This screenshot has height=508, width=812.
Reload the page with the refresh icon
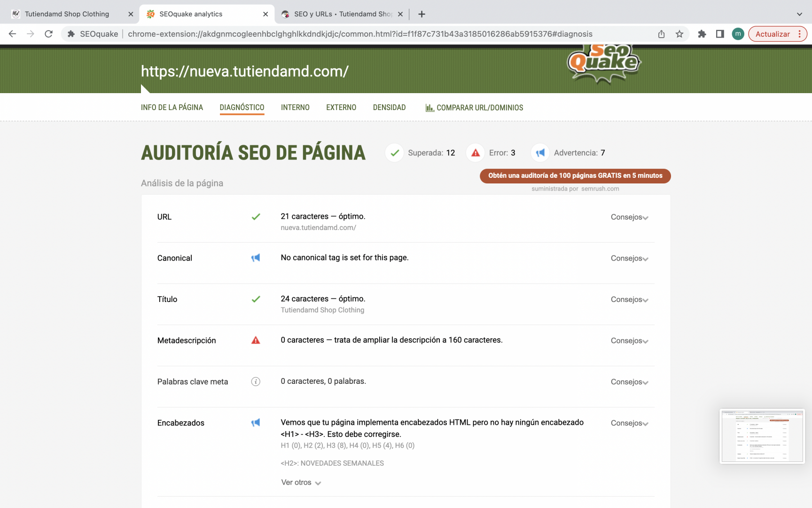tap(48, 34)
